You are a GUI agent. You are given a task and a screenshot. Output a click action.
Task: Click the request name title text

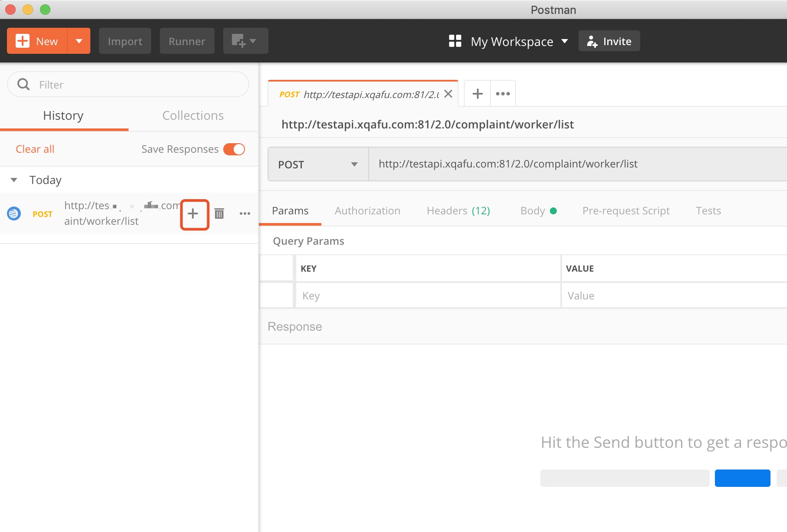pyautogui.click(x=427, y=125)
